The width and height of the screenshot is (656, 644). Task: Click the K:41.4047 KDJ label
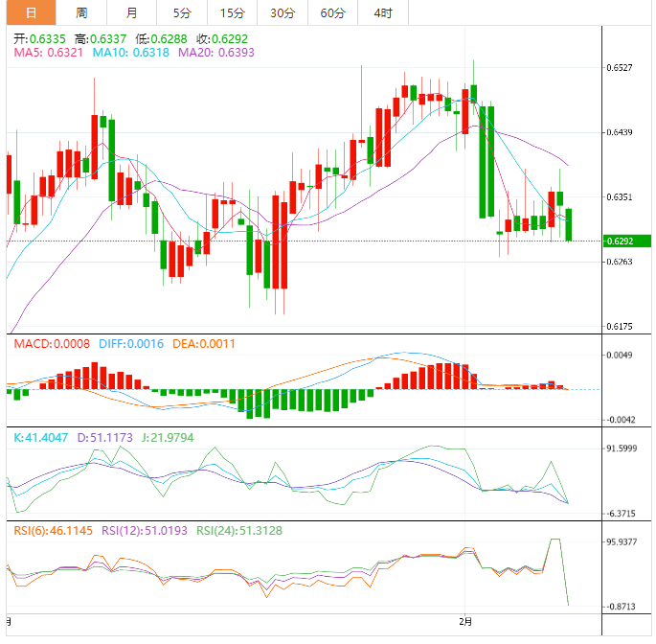click(x=40, y=437)
